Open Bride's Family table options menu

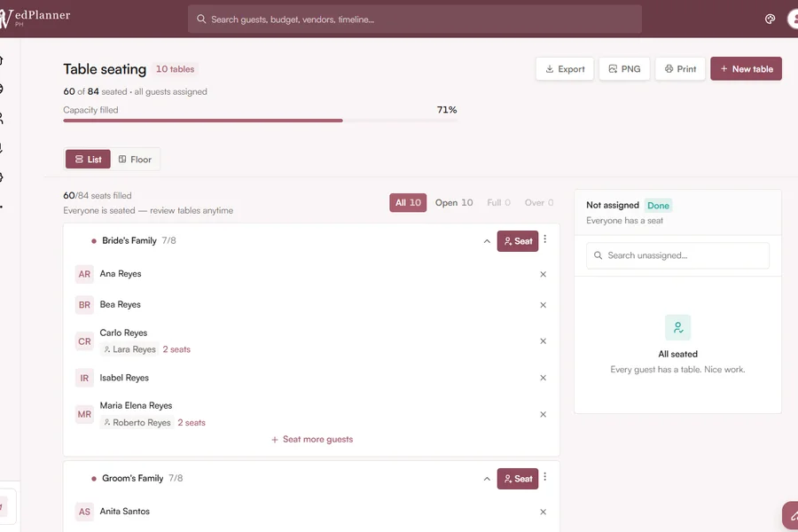click(545, 239)
